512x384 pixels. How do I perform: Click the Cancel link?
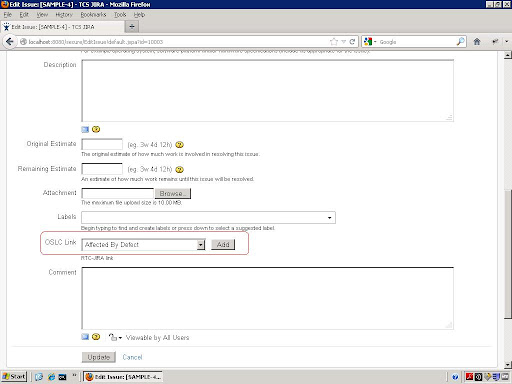[132, 357]
